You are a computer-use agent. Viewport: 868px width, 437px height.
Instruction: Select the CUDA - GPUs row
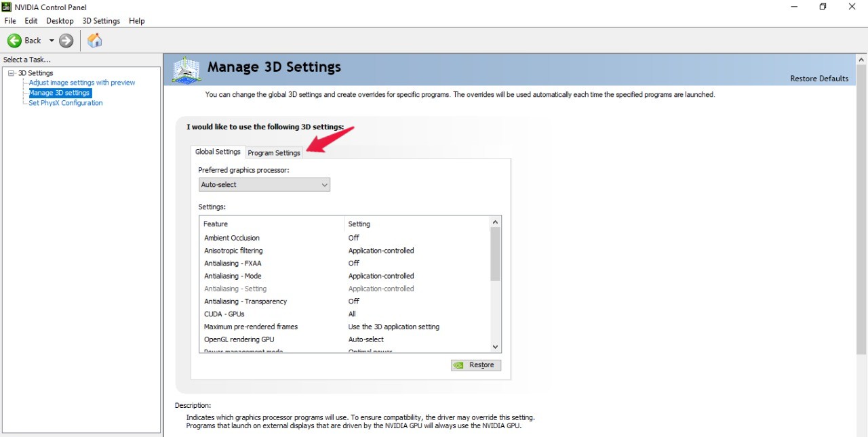click(x=344, y=314)
